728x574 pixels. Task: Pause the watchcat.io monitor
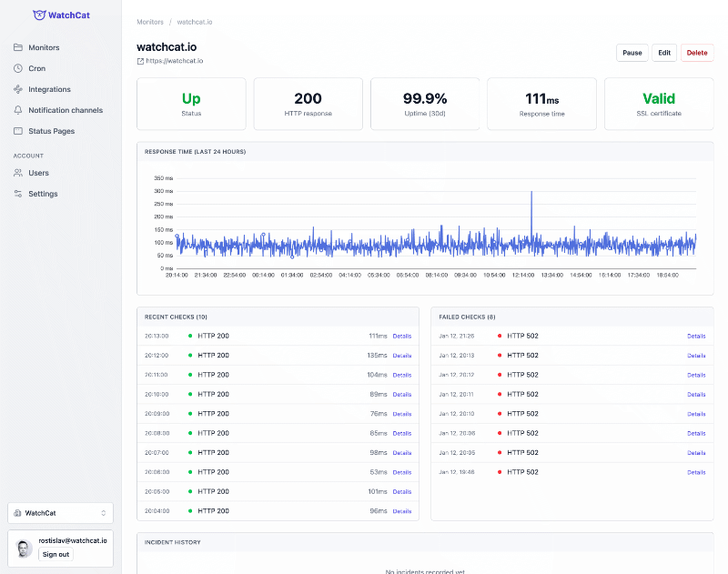pyautogui.click(x=632, y=53)
